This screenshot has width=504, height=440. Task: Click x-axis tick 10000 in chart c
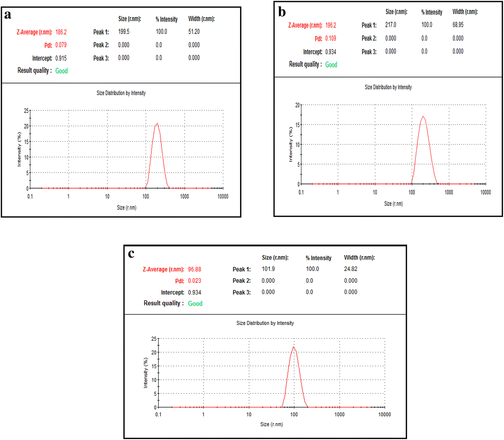coord(385,415)
